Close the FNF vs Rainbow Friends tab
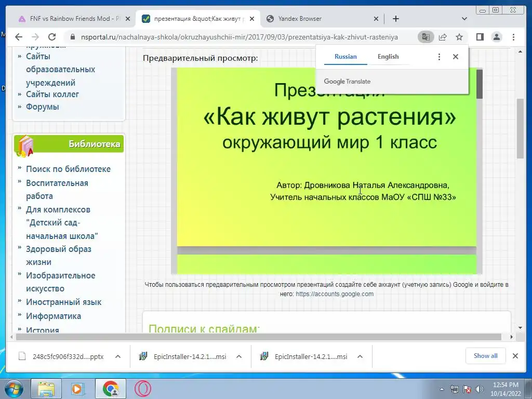The width and height of the screenshot is (532, 399). pyautogui.click(x=128, y=19)
